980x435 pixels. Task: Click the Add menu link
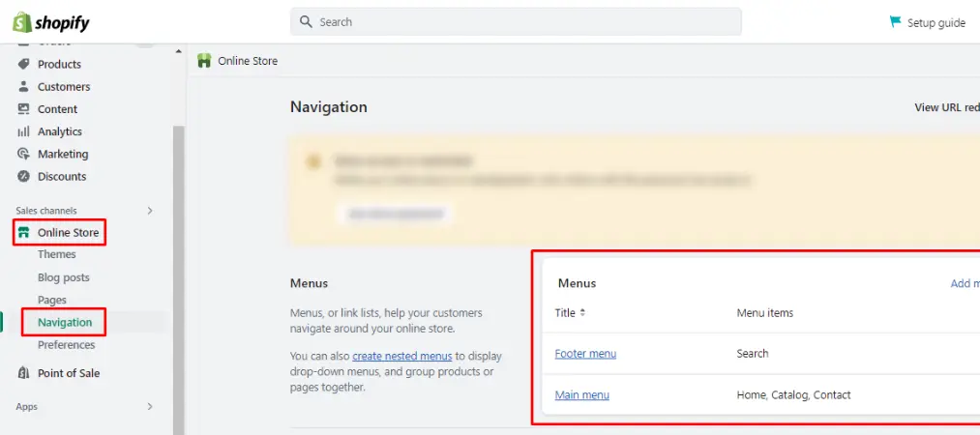click(965, 283)
